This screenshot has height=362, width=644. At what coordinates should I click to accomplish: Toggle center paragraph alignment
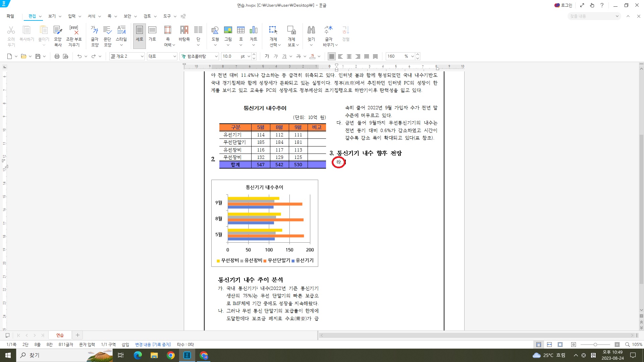tap(349, 56)
